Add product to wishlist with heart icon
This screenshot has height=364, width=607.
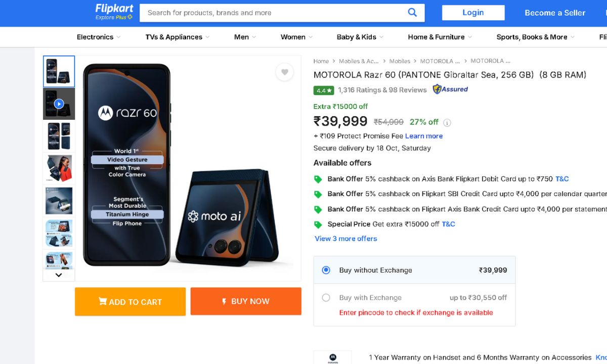click(285, 72)
